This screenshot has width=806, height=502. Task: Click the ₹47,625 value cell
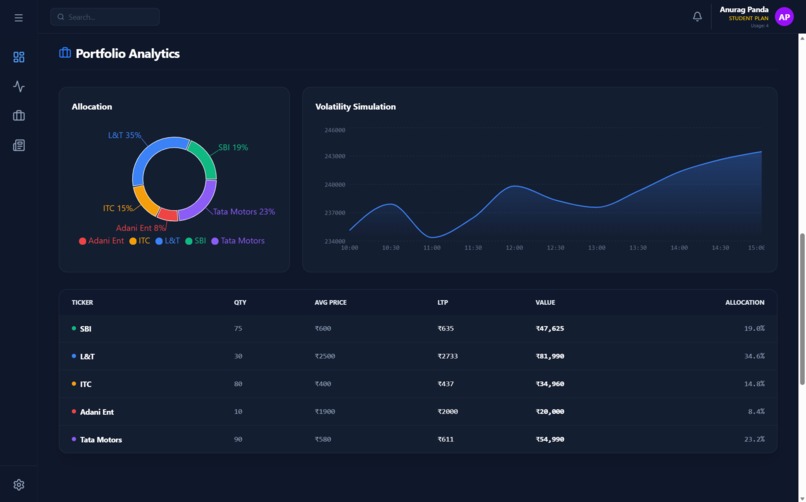click(549, 328)
